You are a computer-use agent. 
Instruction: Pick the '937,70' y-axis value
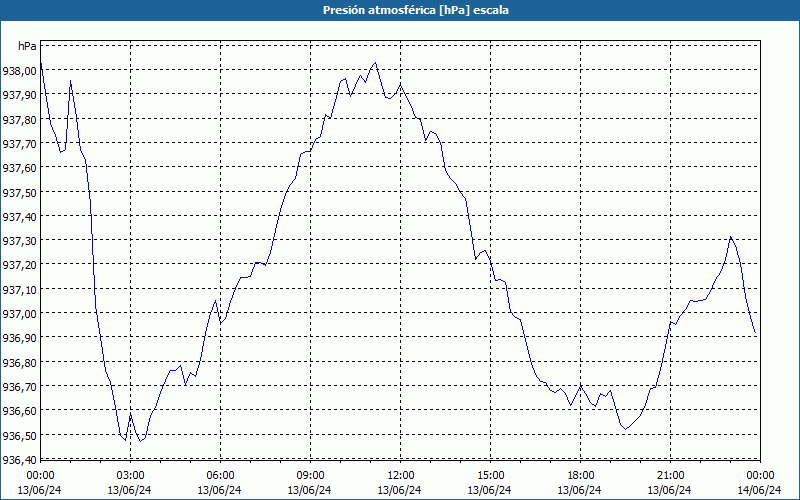(19, 143)
